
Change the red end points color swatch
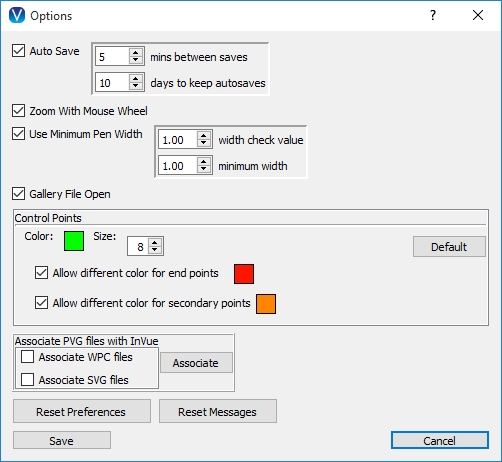(x=244, y=274)
